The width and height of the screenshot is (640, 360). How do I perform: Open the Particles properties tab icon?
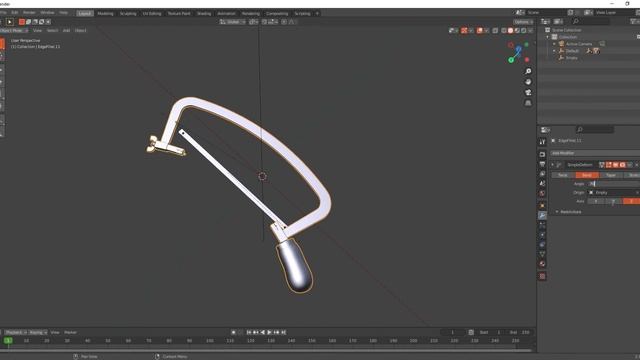pyautogui.click(x=542, y=225)
